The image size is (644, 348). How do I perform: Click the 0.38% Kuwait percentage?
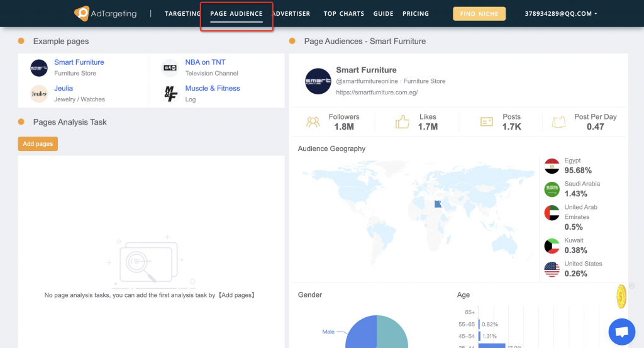coord(575,250)
